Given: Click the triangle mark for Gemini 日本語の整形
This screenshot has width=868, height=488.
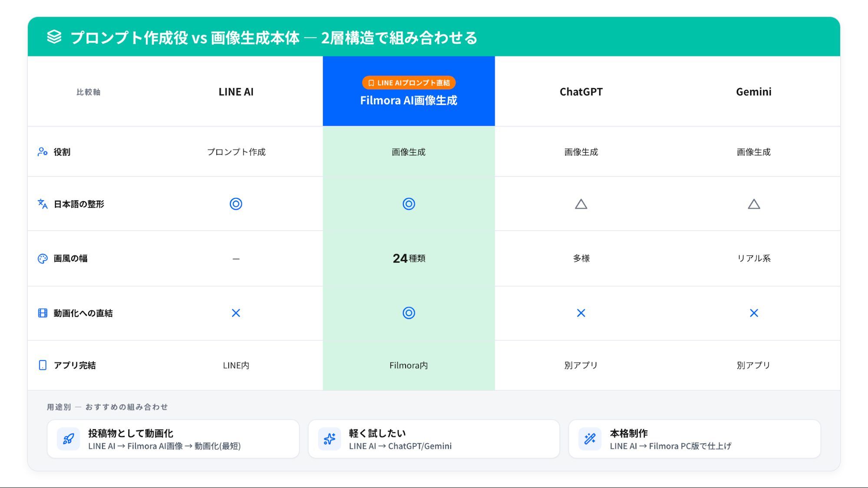Looking at the screenshot, I should (x=754, y=204).
